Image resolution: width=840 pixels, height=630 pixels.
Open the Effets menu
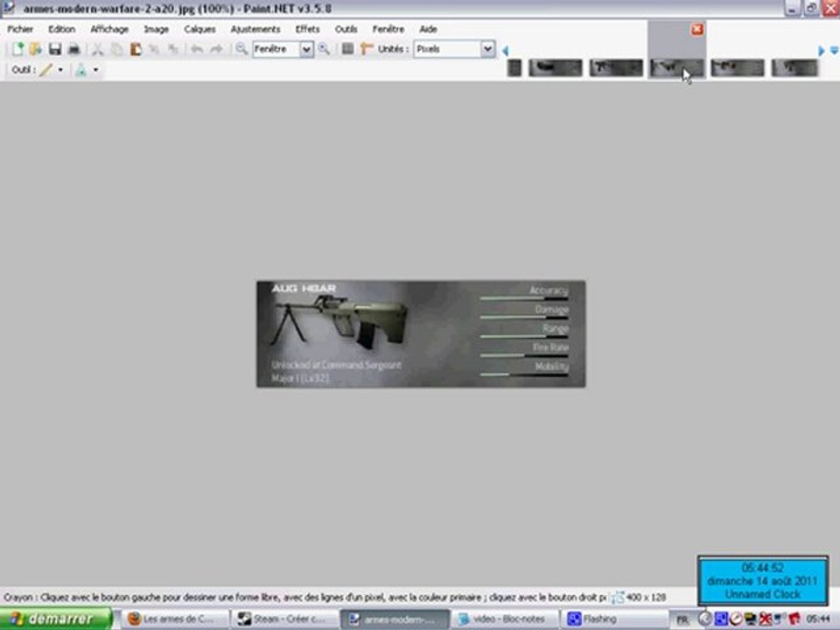pyautogui.click(x=307, y=29)
